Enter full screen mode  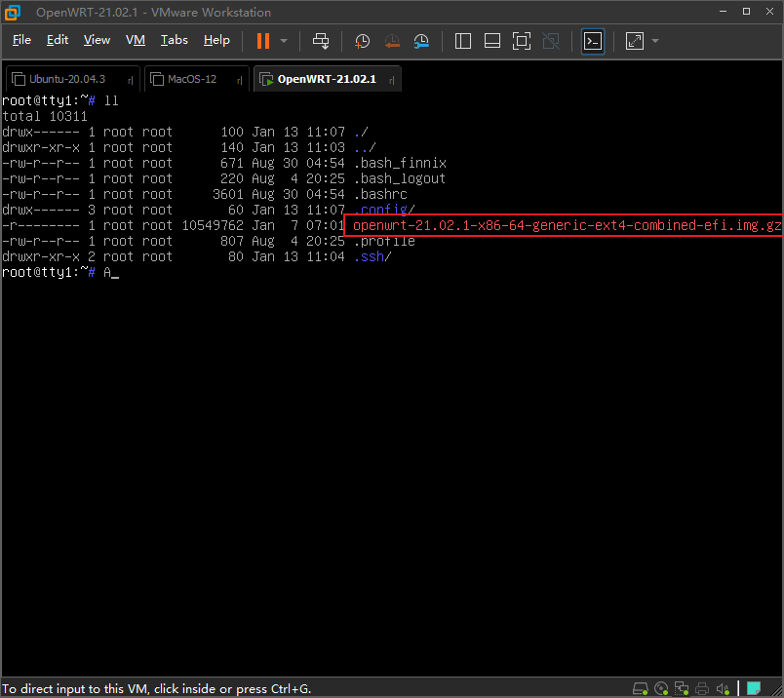coord(522,41)
